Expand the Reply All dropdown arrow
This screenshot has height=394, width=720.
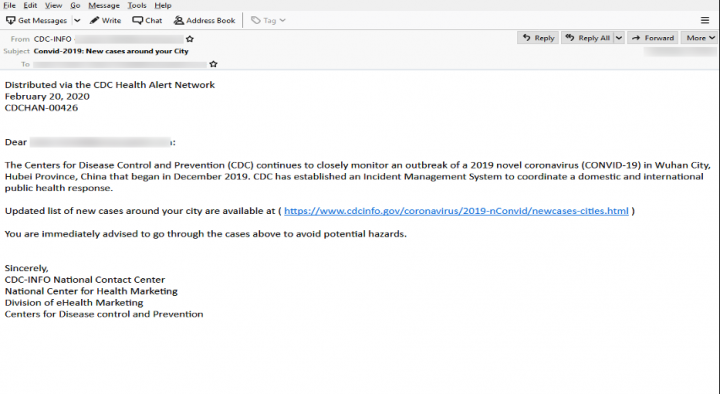tap(619, 38)
